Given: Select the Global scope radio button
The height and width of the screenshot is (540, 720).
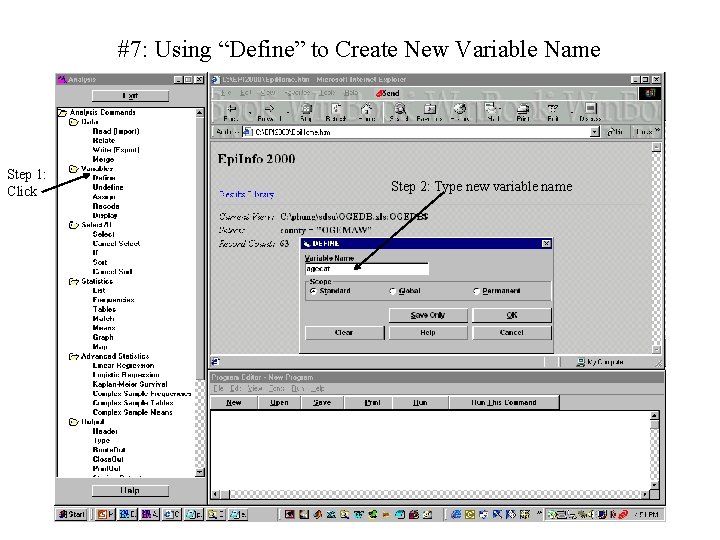Looking at the screenshot, I should click(x=392, y=291).
